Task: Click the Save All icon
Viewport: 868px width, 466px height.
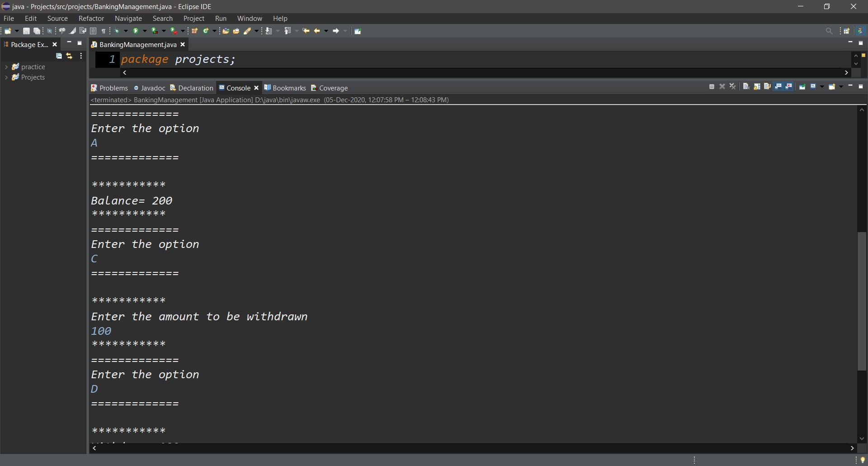Action: [x=37, y=31]
